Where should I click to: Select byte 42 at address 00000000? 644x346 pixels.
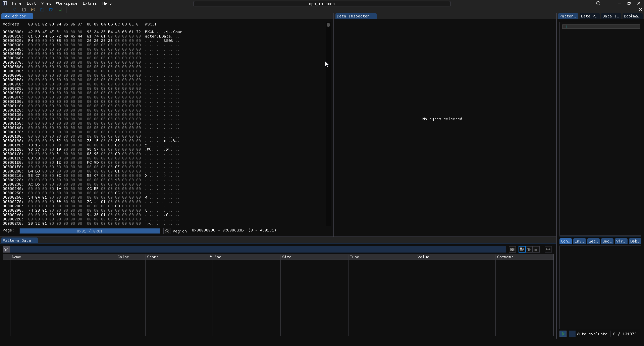click(x=31, y=32)
